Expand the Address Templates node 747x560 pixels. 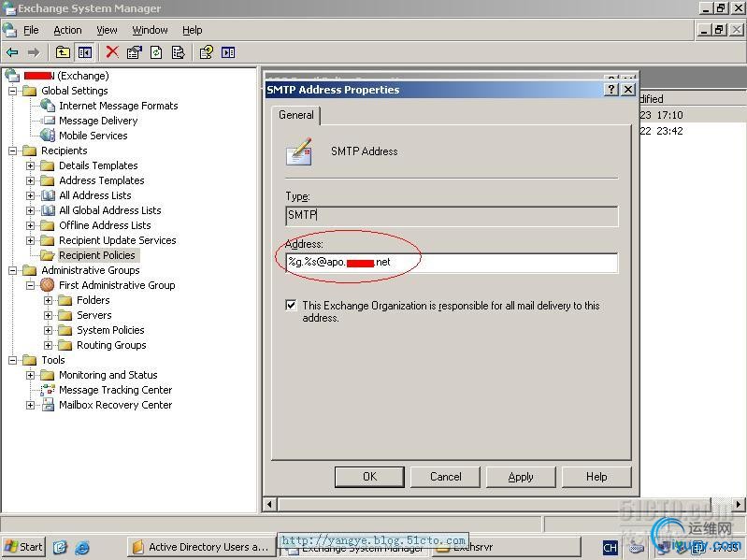pos(31,180)
